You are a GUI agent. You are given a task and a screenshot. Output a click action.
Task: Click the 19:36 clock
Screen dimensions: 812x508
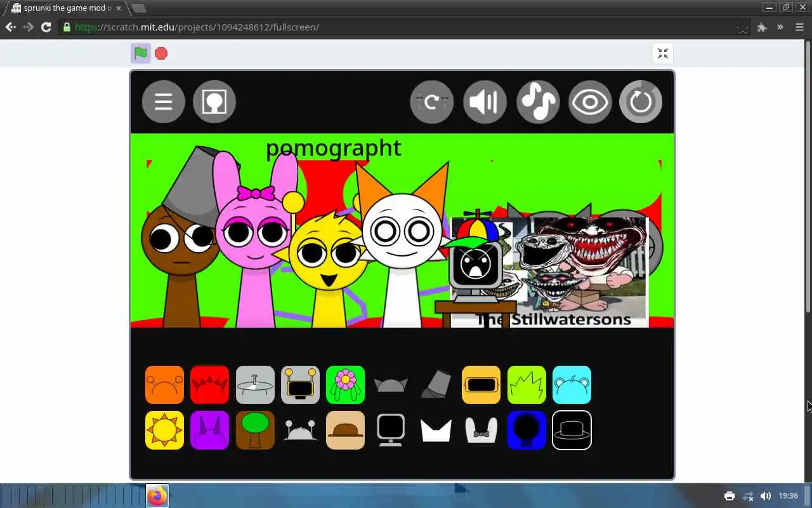[788, 496]
